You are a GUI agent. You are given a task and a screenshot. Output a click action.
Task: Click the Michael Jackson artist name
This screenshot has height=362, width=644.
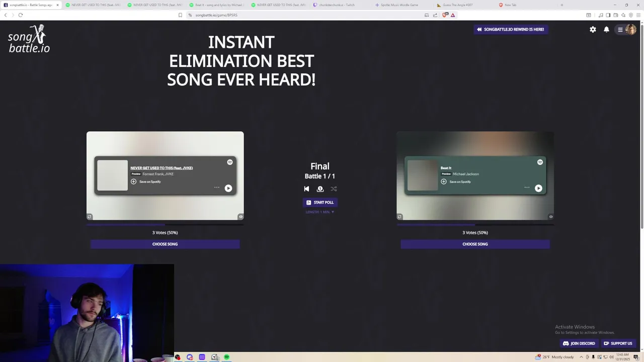[466, 174]
